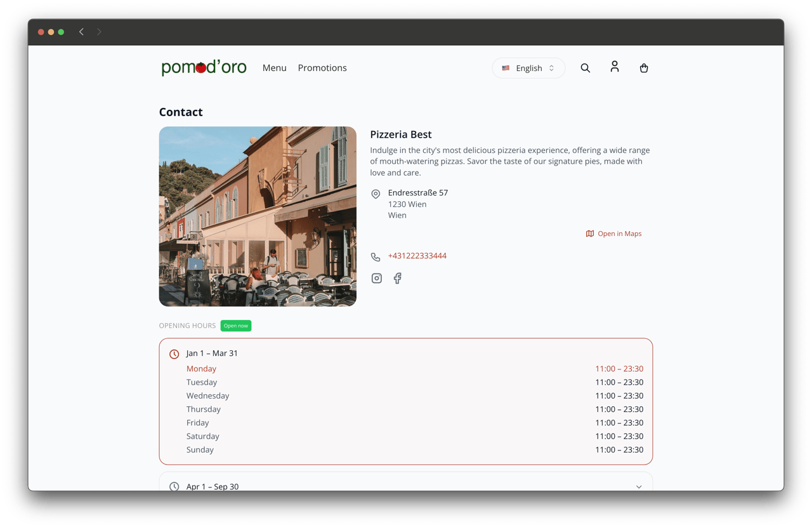Viewport: 812px width, 528px height.
Task: Select the Saturday row label
Action: (202, 436)
